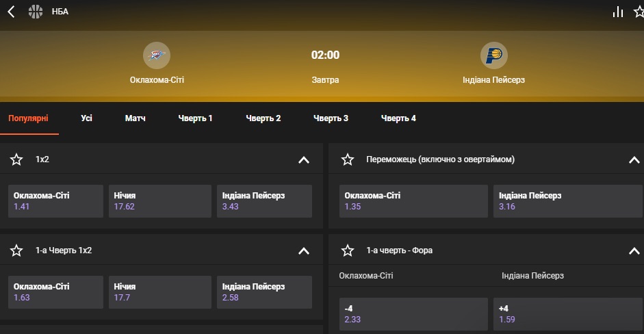Collapse the Переможець (включно з овертаймом) section

[x=634, y=159]
